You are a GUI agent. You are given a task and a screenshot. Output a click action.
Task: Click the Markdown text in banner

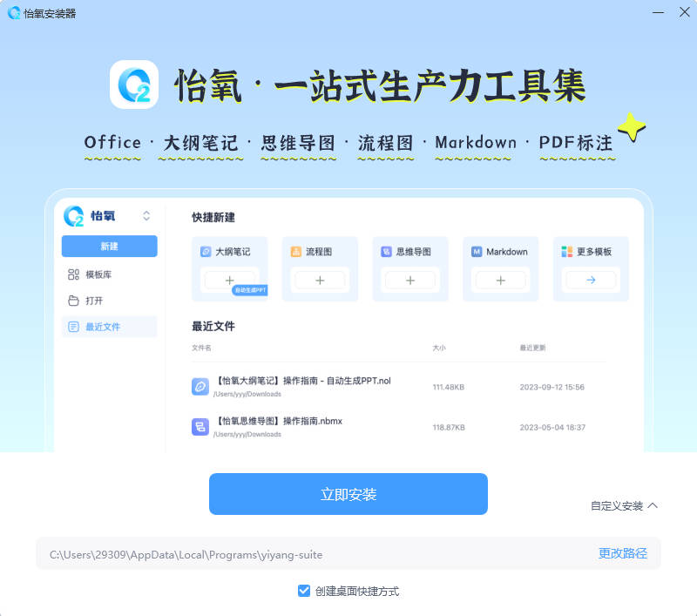476,143
